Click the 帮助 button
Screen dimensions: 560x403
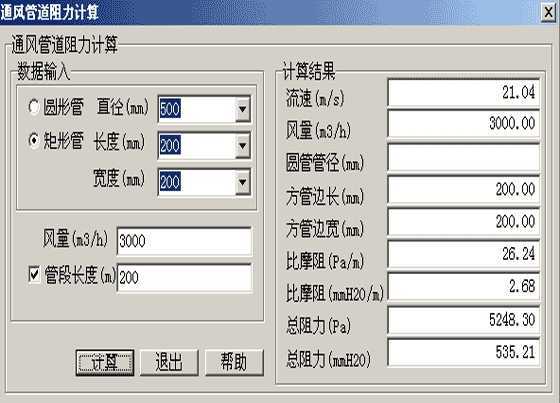(234, 362)
